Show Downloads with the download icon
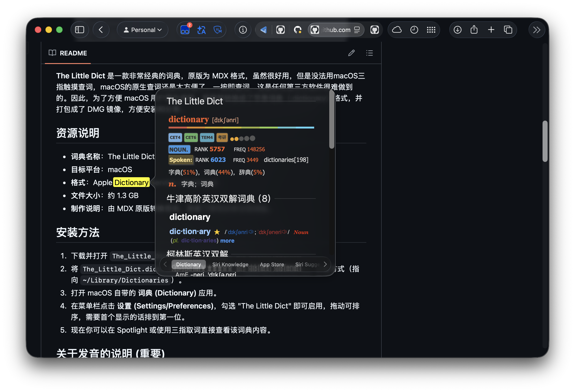The width and height of the screenshot is (575, 392). click(x=457, y=30)
